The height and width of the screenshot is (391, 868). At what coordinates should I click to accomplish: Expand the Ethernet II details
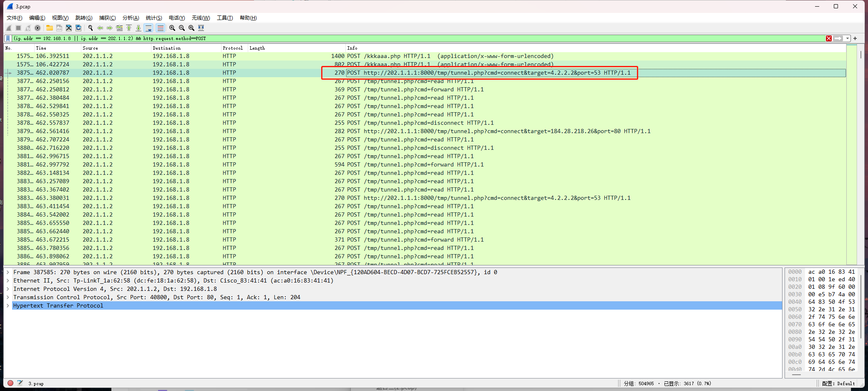tap(8, 280)
